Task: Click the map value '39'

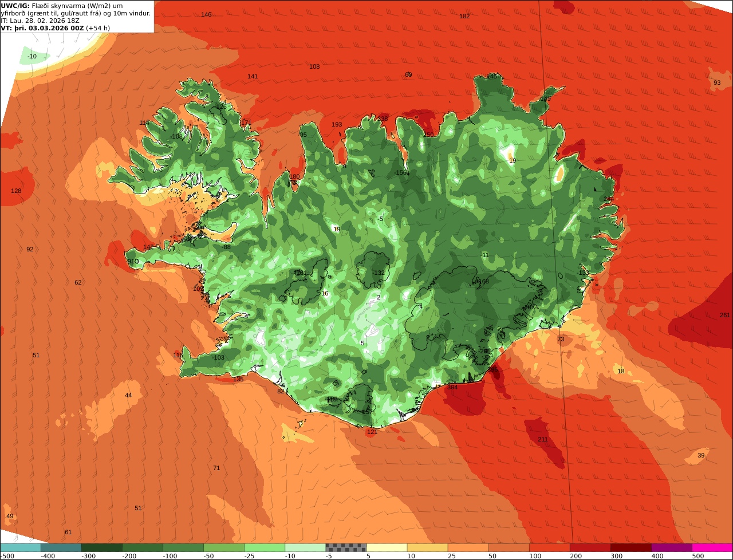Action: tap(701, 455)
